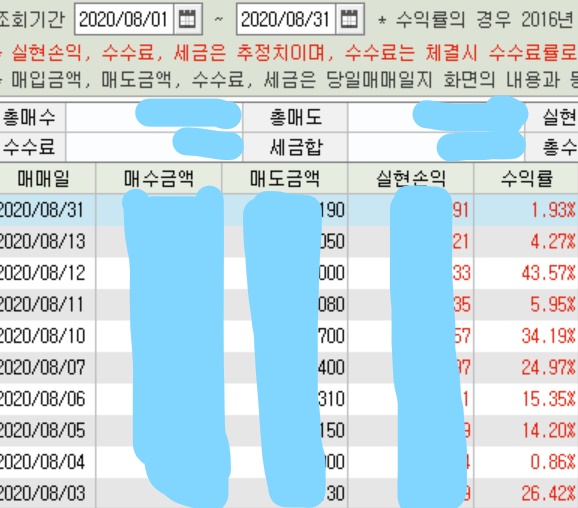The width and height of the screenshot is (578, 508).
Task: Edit the start date field 2020/08/01
Action: point(124,19)
